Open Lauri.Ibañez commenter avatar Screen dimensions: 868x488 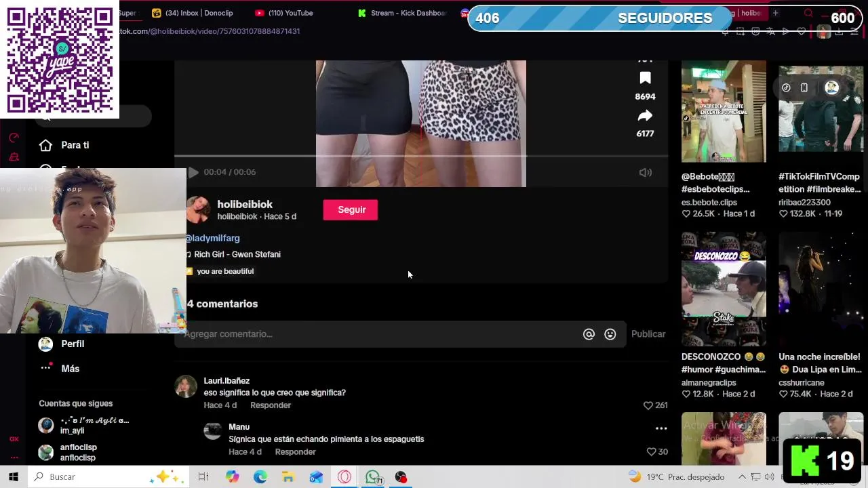pyautogui.click(x=186, y=387)
